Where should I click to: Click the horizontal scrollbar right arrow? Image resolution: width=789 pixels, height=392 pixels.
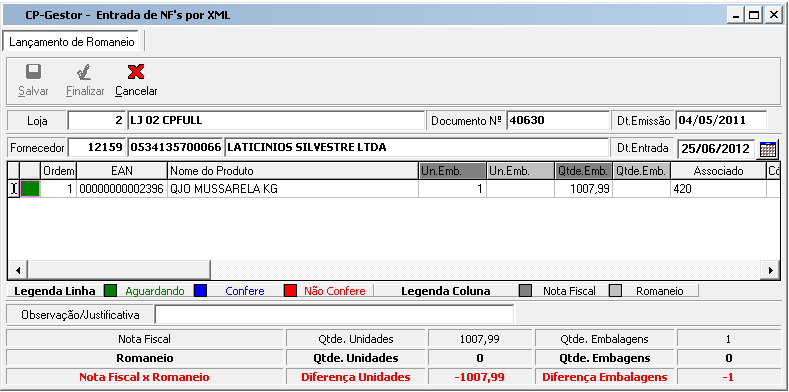(x=770, y=270)
